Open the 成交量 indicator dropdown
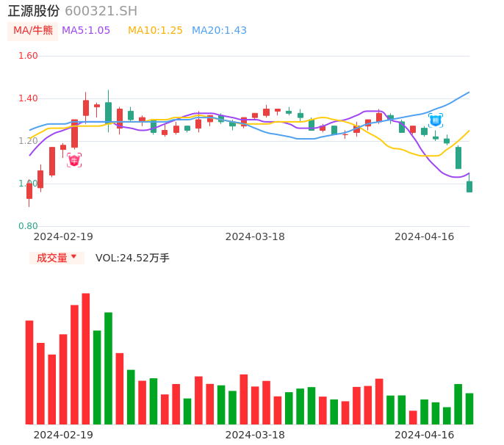 coord(57,258)
